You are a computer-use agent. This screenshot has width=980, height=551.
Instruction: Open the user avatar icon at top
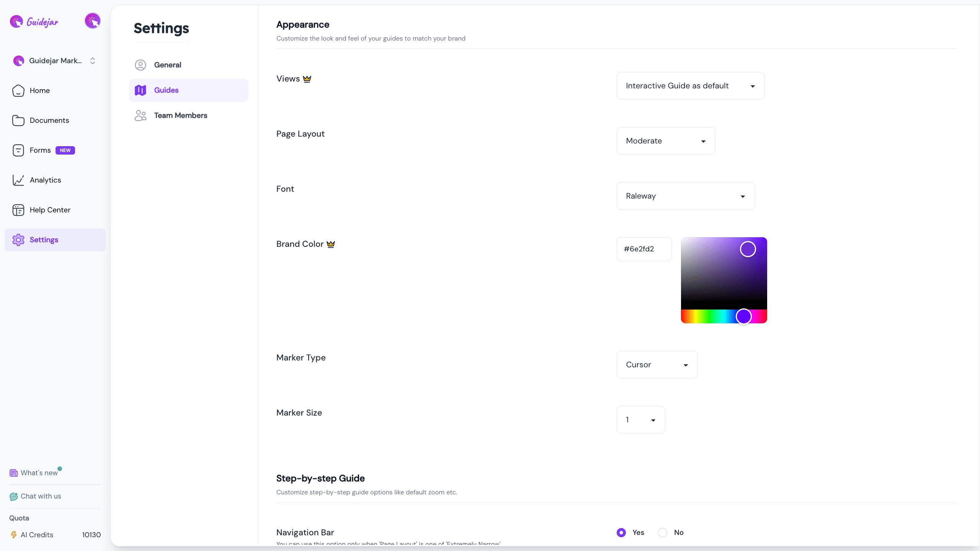pos(92,21)
